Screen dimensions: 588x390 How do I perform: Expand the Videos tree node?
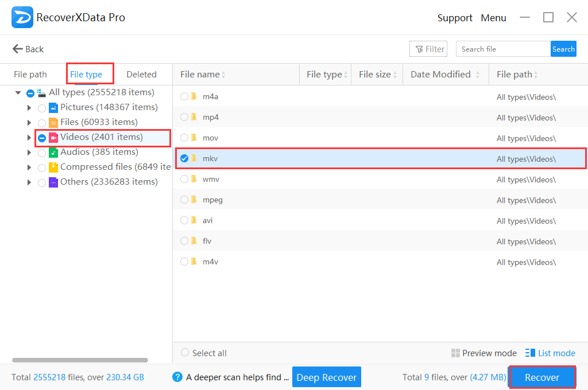(29, 138)
